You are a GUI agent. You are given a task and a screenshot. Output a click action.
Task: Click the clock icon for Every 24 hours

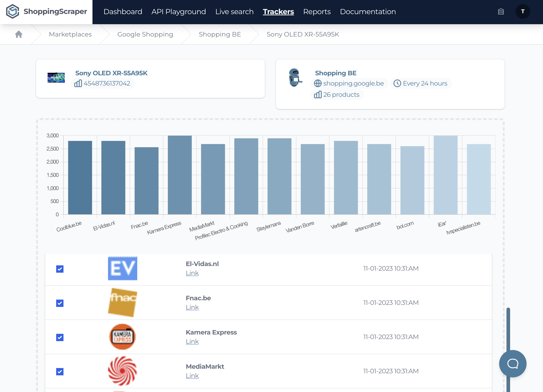point(397,84)
